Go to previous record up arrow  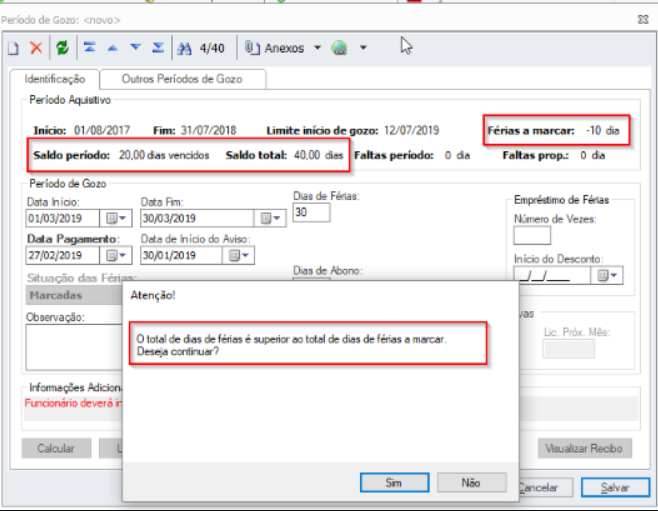(x=112, y=48)
